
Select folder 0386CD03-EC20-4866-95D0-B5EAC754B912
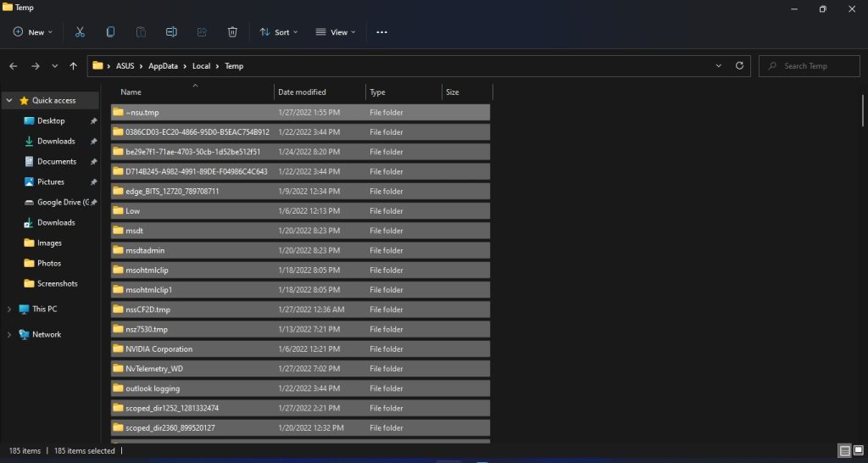pyautogui.click(x=300, y=131)
